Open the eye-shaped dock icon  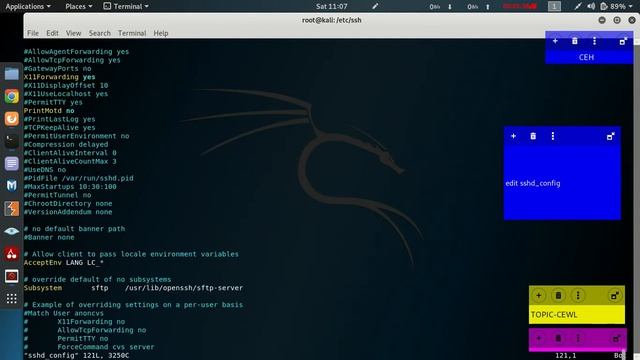point(11,231)
